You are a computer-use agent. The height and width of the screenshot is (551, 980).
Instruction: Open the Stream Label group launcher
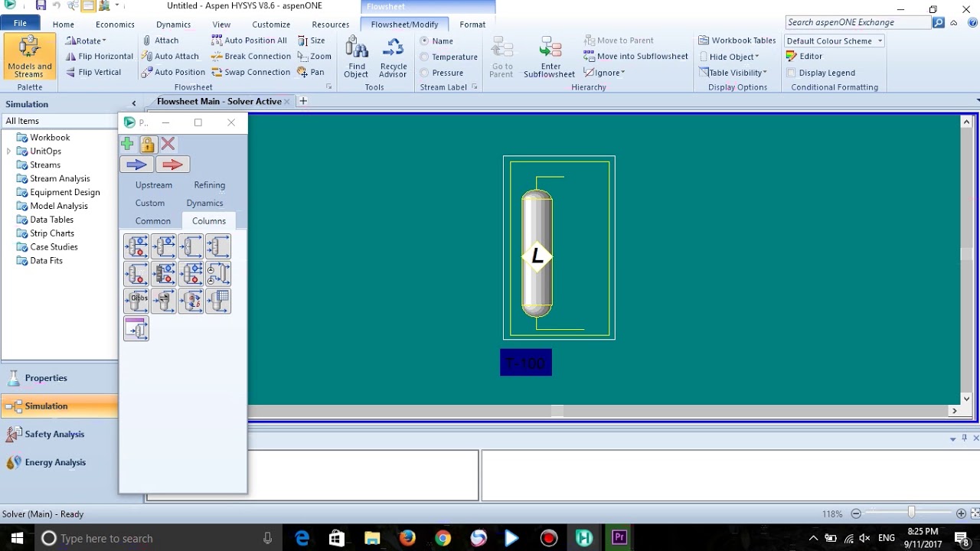475,87
